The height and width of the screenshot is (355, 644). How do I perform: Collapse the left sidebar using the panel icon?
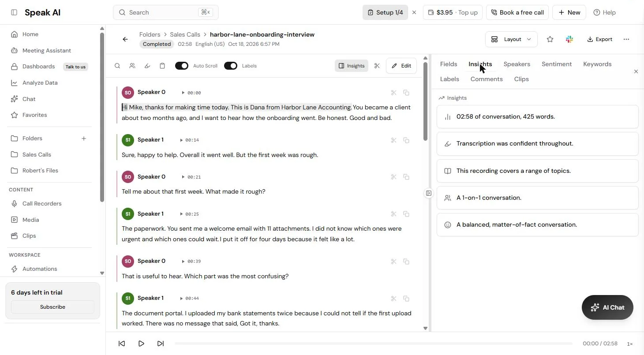point(14,12)
